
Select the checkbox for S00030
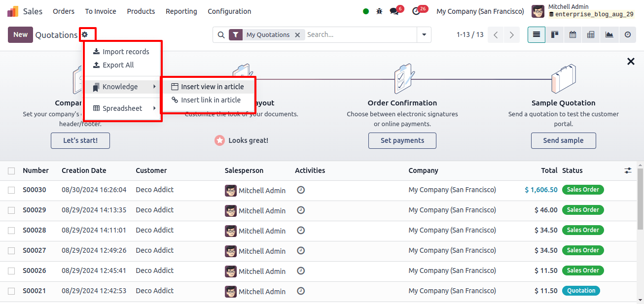[11, 190]
